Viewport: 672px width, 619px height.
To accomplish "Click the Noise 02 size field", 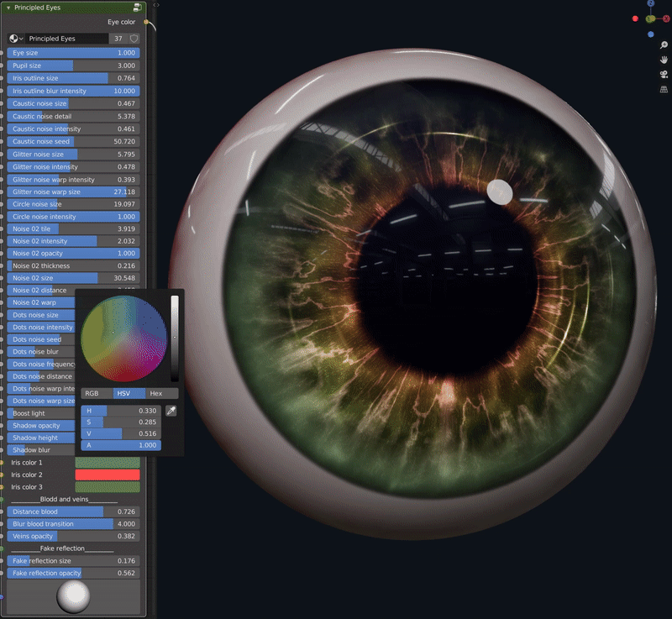I will pyautogui.click(x=73, y=278).
